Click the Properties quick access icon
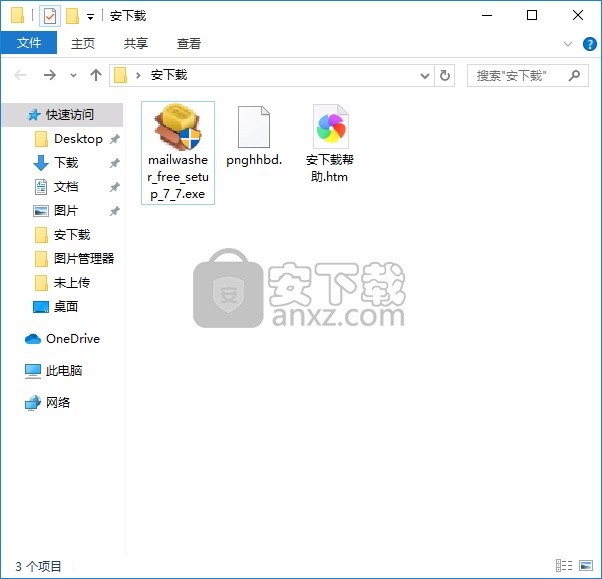The width and height of the screenshot is (602, 579). [x=50, y=16]
